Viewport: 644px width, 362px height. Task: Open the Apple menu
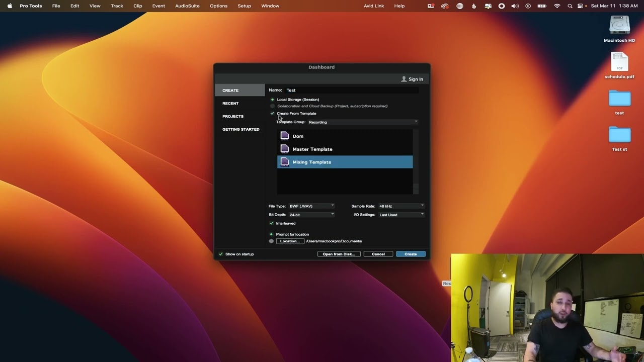[x=10, y=6]
